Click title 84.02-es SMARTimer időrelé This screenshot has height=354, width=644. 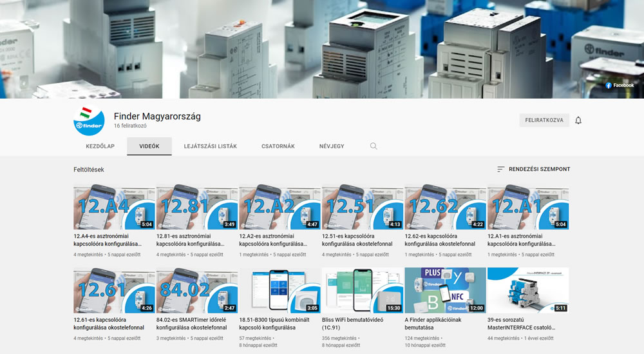(192, 324)
